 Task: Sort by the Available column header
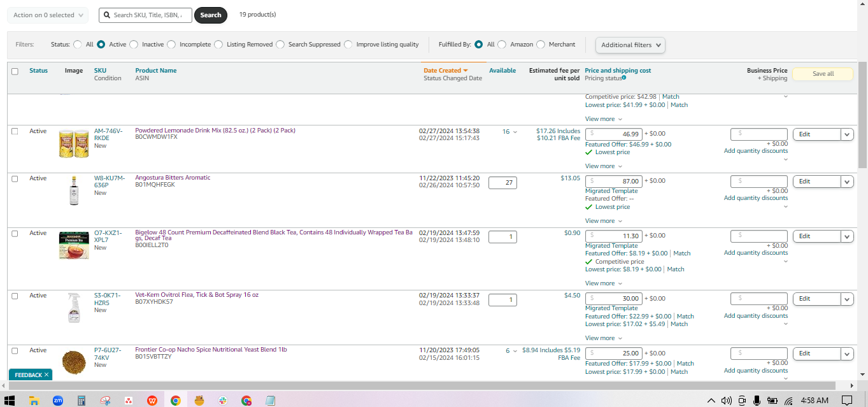click(x=502, y=71)
